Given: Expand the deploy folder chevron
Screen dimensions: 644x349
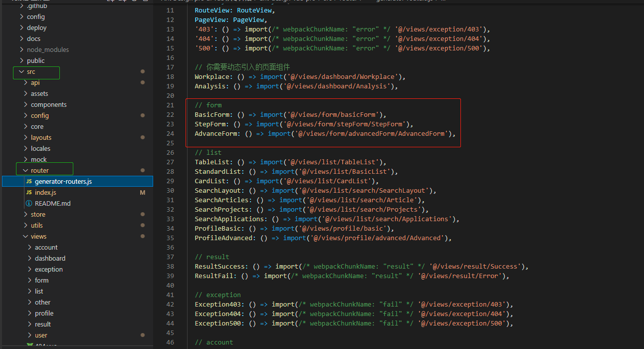Looking at the screenshot, I should pyautogui.click(x=21, y=27).
